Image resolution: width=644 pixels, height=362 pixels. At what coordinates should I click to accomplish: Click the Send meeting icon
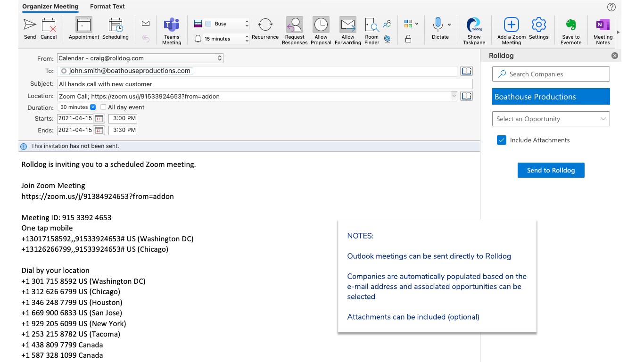tap(30, 28)
